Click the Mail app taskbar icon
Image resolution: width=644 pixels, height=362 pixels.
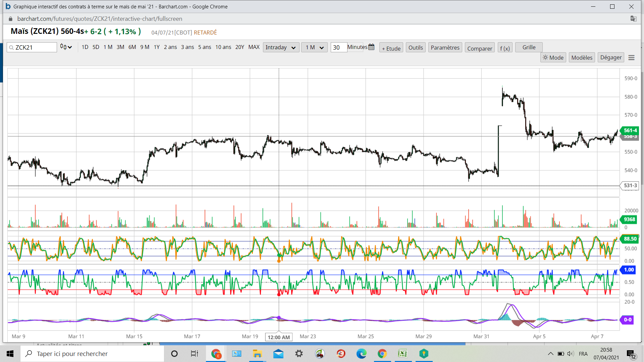[x=278, y=354]
